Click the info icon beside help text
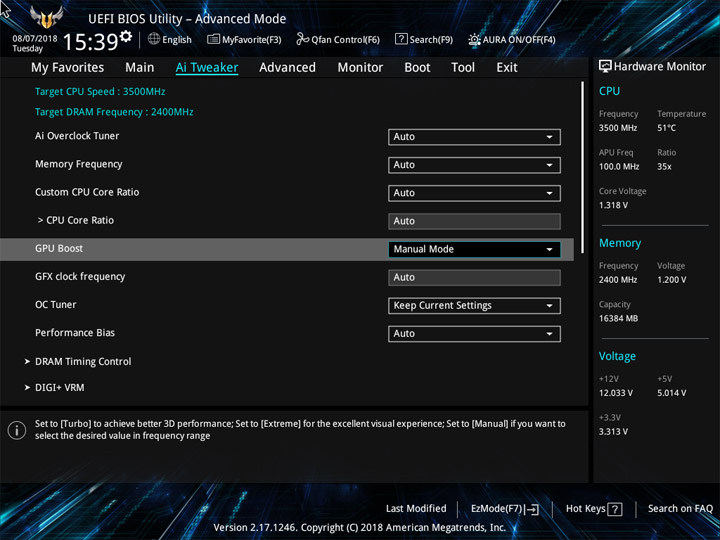The height and width of the screenshot is (540, 720). 17,430
